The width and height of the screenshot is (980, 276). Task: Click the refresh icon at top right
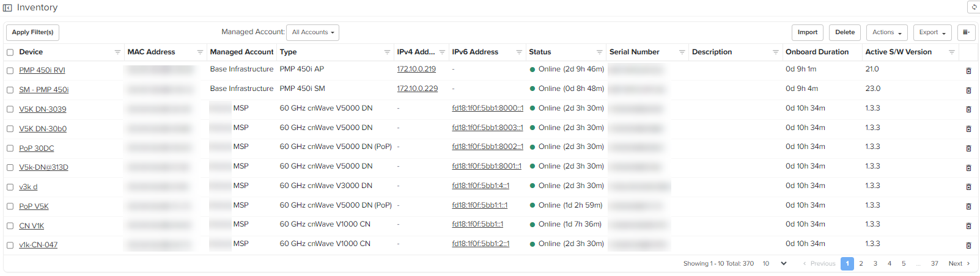[x=974, y=7]
